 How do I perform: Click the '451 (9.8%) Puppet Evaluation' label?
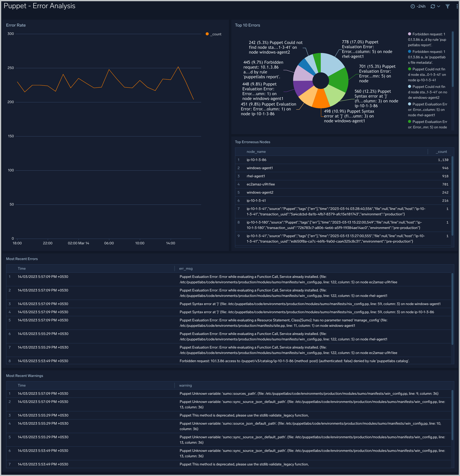[x=268, y=109]
